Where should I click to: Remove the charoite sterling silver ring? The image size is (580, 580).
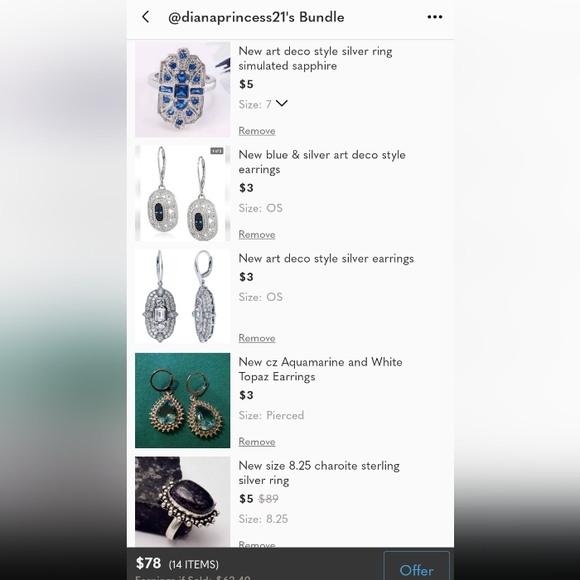coord(257,544)
